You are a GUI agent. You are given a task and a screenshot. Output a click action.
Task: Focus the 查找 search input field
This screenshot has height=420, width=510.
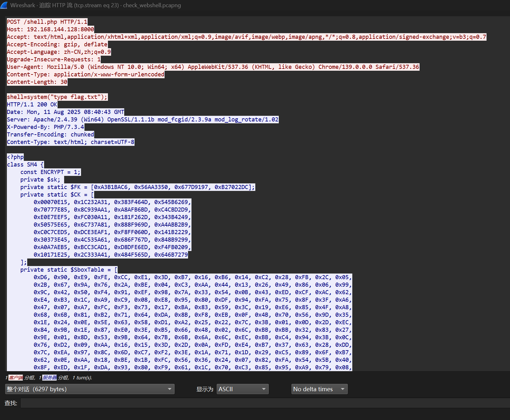(263, 403)
